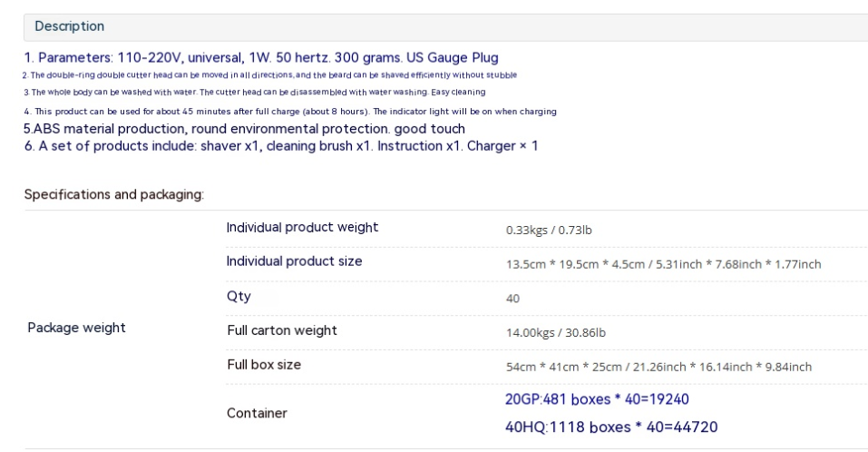
Task: Click the Description section header
Action: [70, 26]
